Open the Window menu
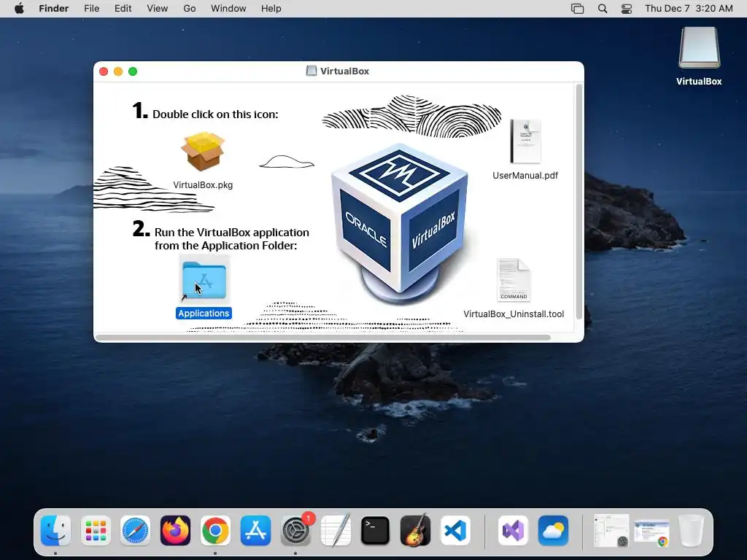Viewport: 747px width, 560px height. [228, 9]
